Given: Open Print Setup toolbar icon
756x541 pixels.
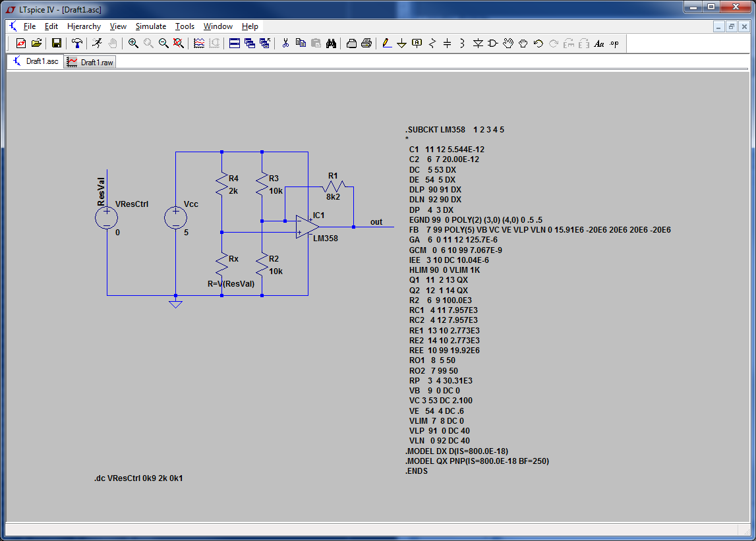Looking at the screenshot, I should 351,43.
